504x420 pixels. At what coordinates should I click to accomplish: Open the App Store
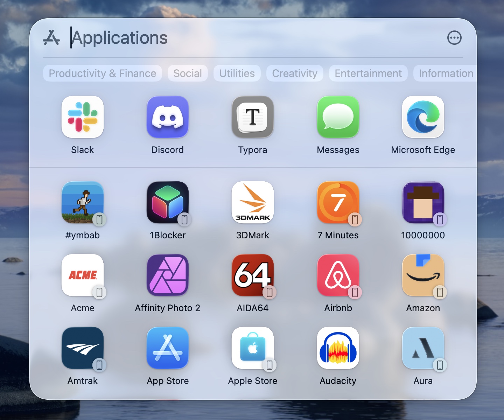pyautogui.click(x=168, y=348)
